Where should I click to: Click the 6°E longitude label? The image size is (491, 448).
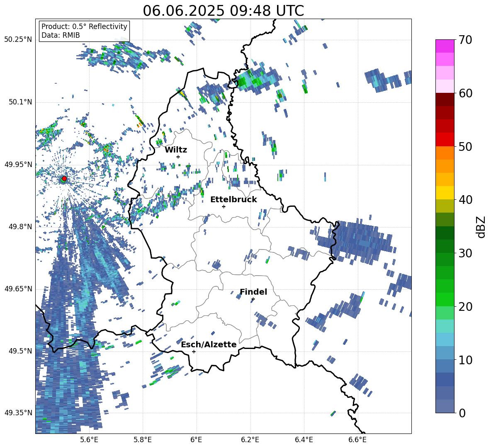point(196,440)
